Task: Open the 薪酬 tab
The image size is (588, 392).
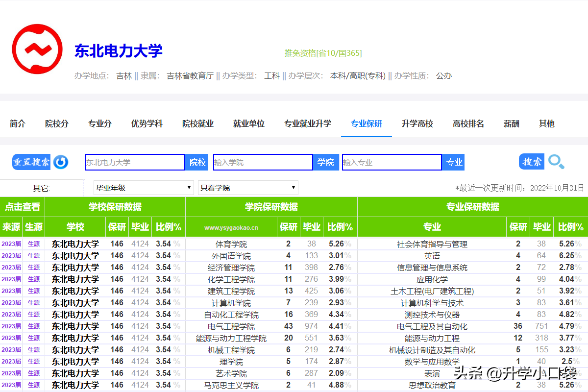Action: click(512, 123)
